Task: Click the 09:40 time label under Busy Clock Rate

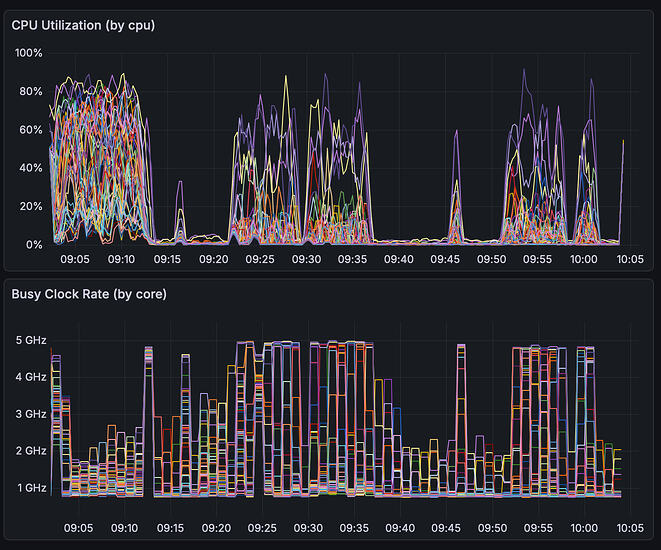Action: point(400,528)
